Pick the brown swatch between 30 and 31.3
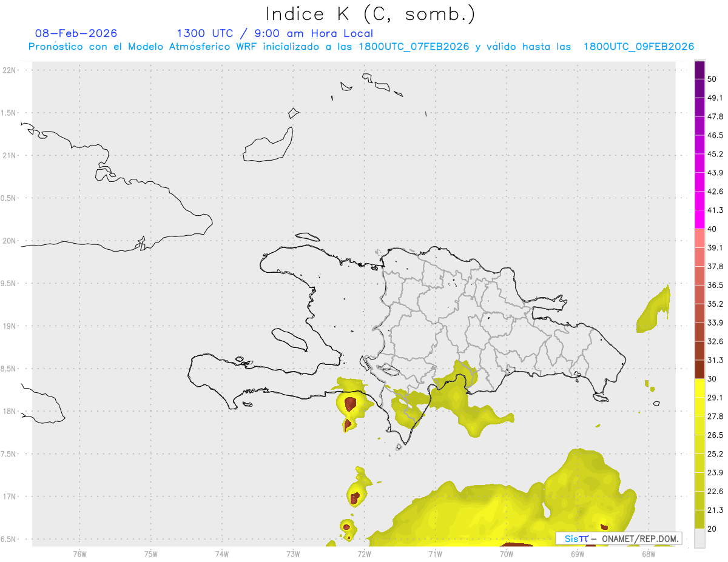 click(700, 369)
